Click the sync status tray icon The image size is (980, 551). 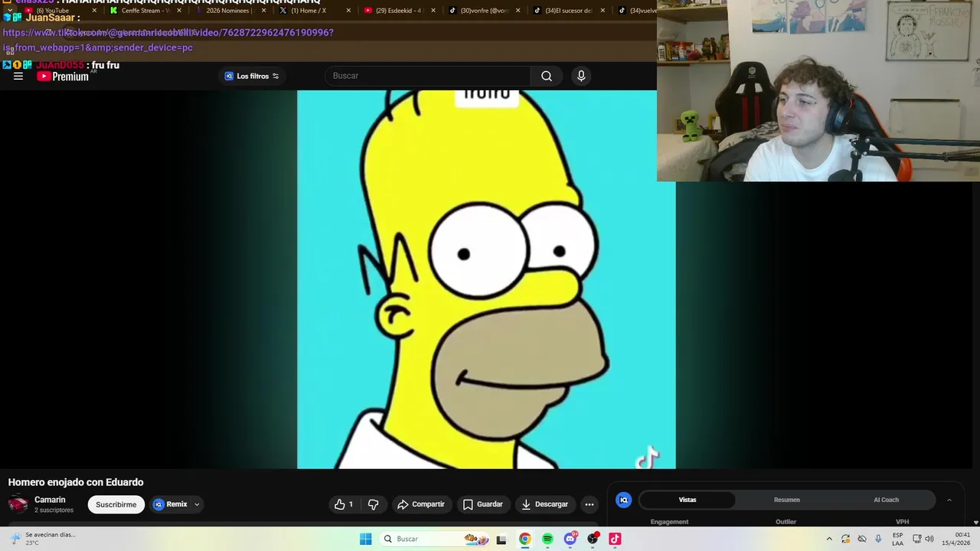tap(845, 539)
